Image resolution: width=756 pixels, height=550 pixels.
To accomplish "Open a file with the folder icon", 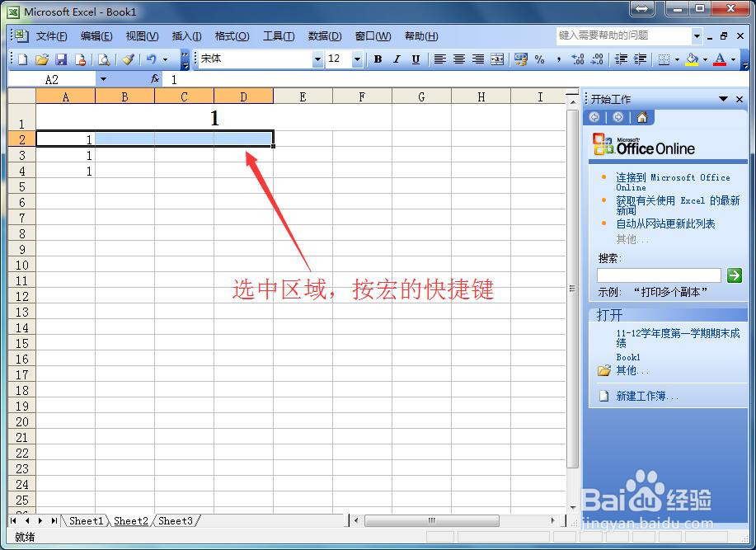I will (x=42, y=59).
